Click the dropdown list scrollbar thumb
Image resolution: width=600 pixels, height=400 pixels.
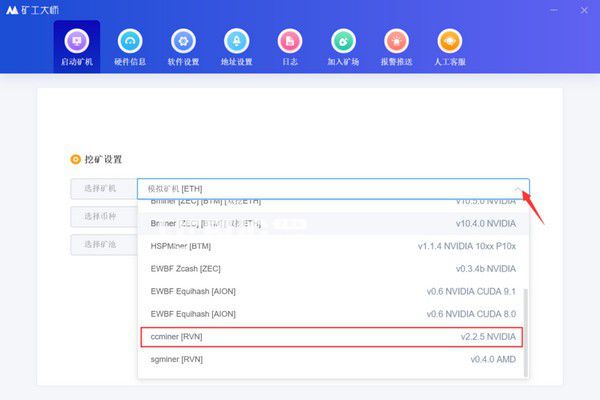[525, 333]
